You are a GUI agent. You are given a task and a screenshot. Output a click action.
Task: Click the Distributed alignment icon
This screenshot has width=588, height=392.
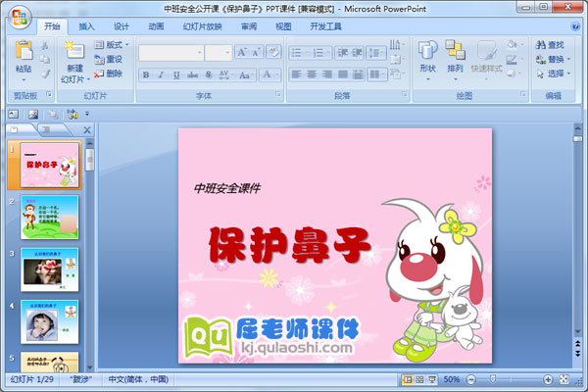click(358, 74)
